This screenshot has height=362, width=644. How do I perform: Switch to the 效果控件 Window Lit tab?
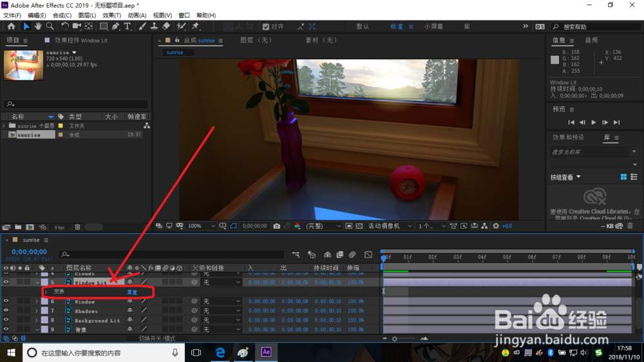81,41
